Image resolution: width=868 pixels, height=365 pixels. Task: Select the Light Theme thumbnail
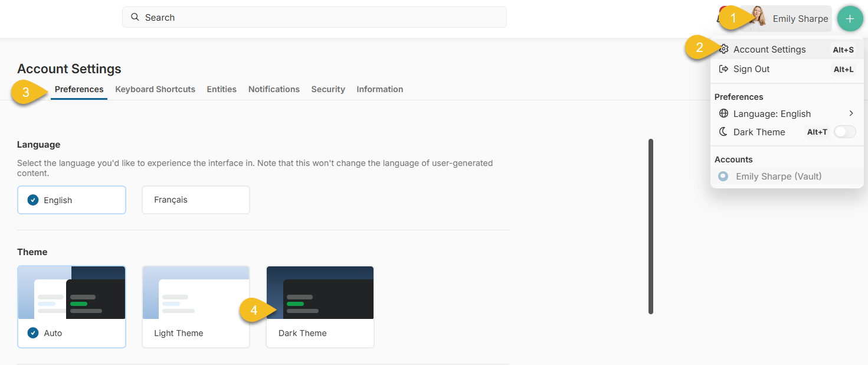[x=195, y=307]
